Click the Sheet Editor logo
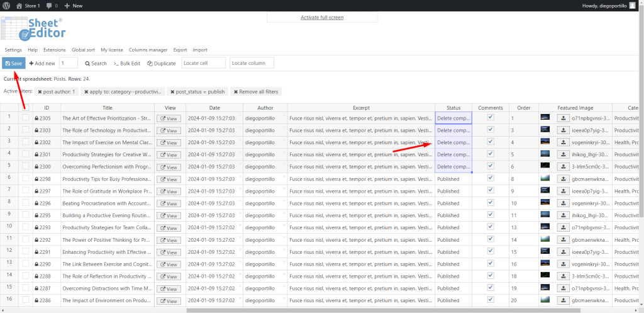 (33, 28)
